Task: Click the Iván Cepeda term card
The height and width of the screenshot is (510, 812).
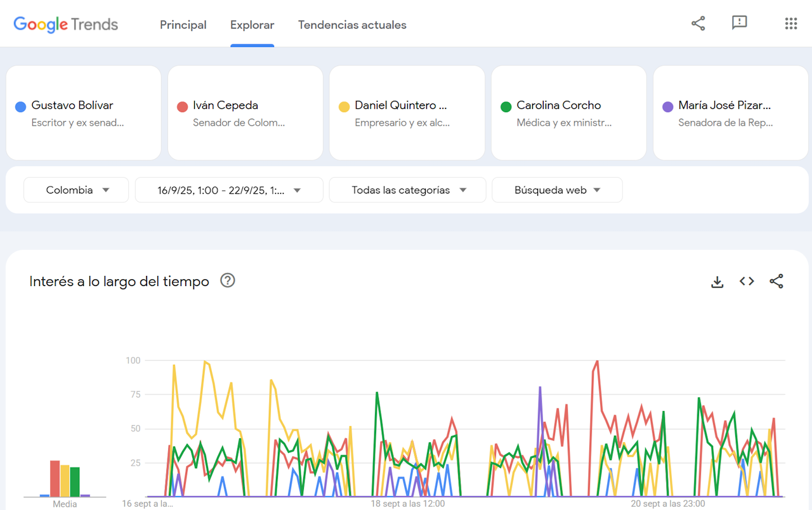Action: [x=246, y=113]
